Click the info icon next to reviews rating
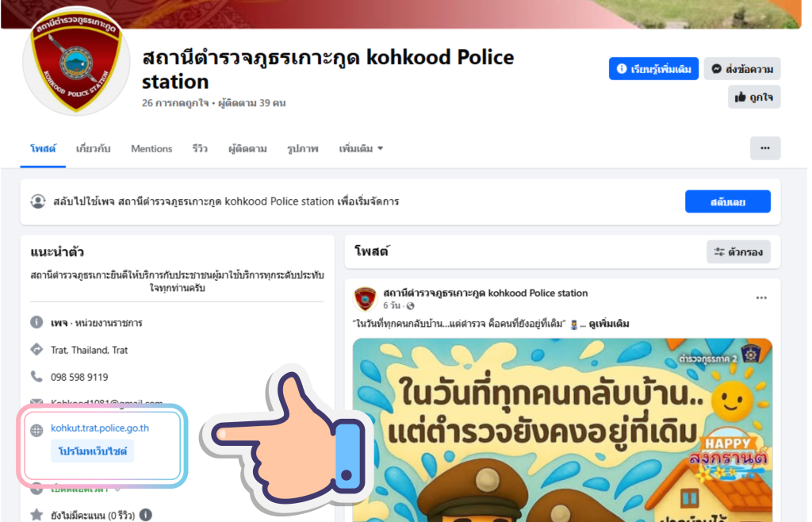 pos(146,515)
